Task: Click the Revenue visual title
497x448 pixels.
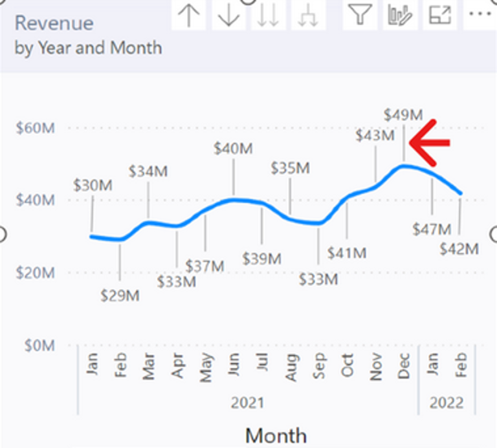Action: pyautogui.click(x=54, y=23)
